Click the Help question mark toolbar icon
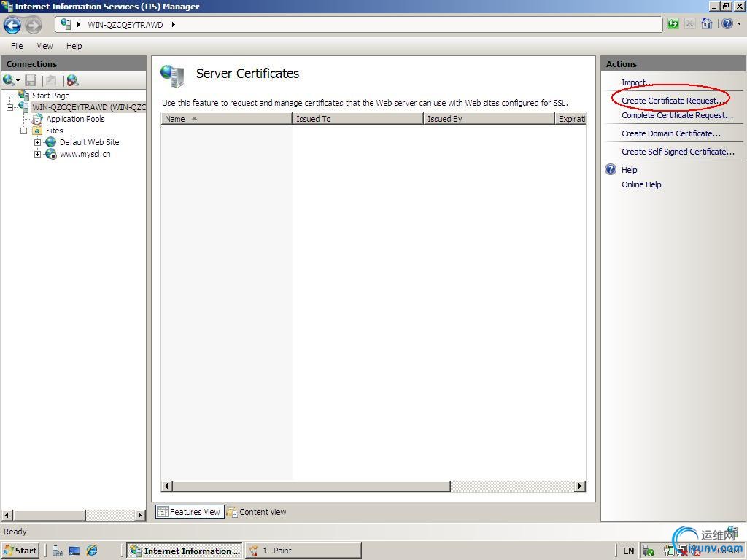The image size is (747, 560). (727, 23)
